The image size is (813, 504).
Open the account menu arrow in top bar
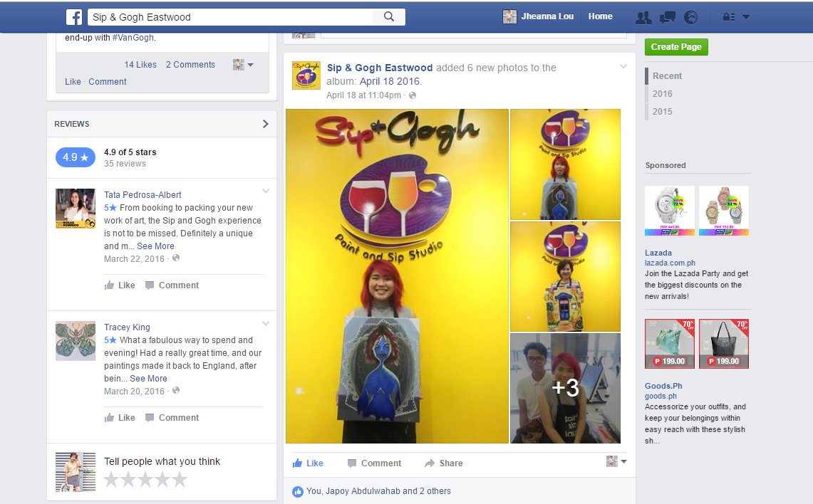click(745, 17)
